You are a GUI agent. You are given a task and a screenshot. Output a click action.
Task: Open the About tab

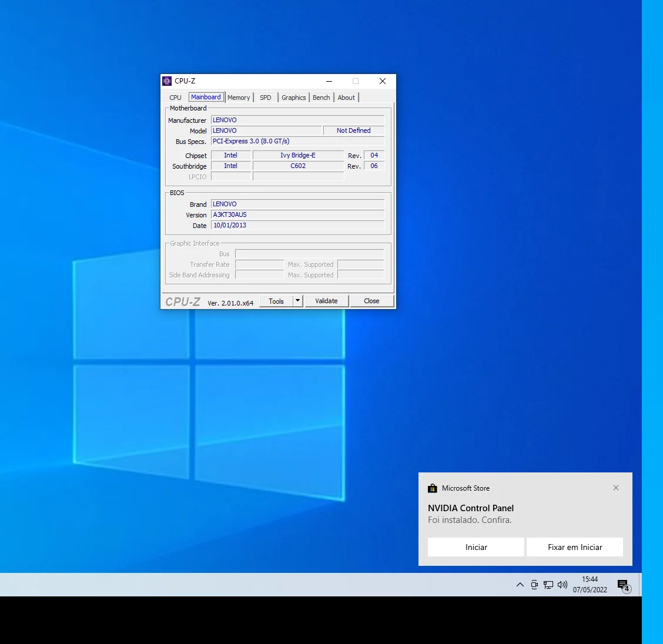coord(346,98)
